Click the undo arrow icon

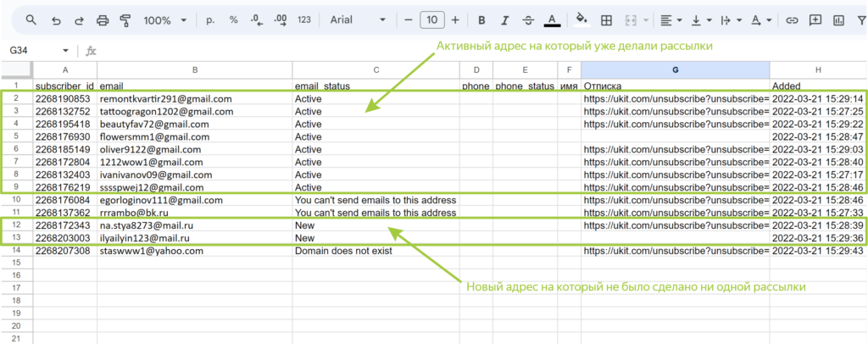[x=56, y=20]
